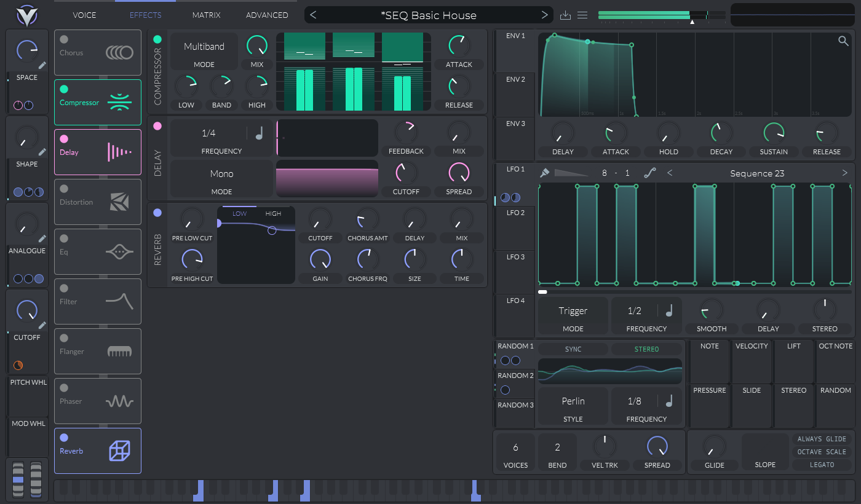Disable the Compressor in the effects list
The height and width of the screenshot is (504, 861).
[64, 89]
